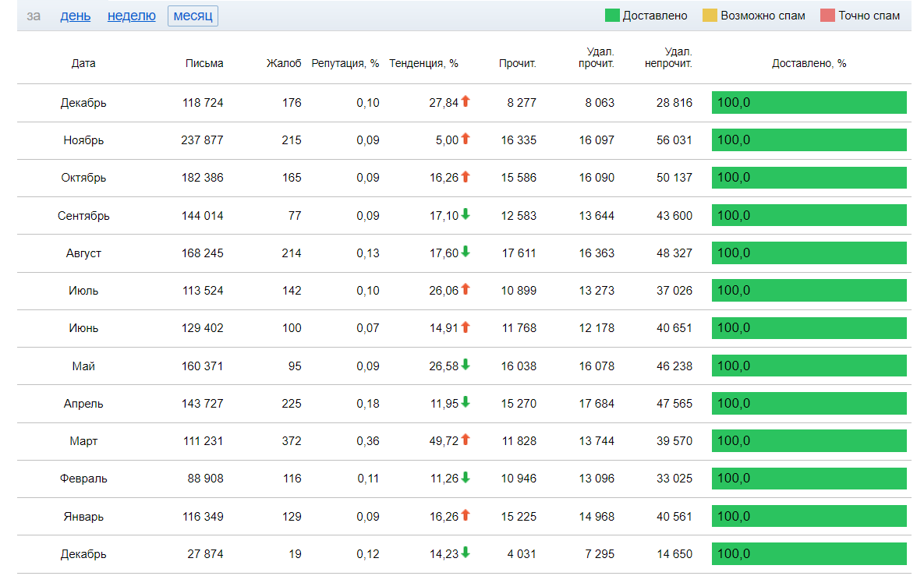Click the Жалоб column header
Image resolution: width=924 pixels, height=583 pixels.
pyautogui.click(x=283, y=64)
